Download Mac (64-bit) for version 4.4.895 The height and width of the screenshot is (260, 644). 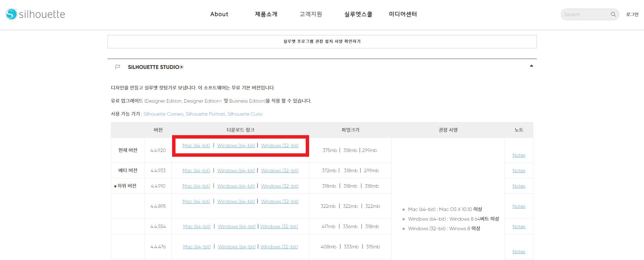(x=196, y=201)
